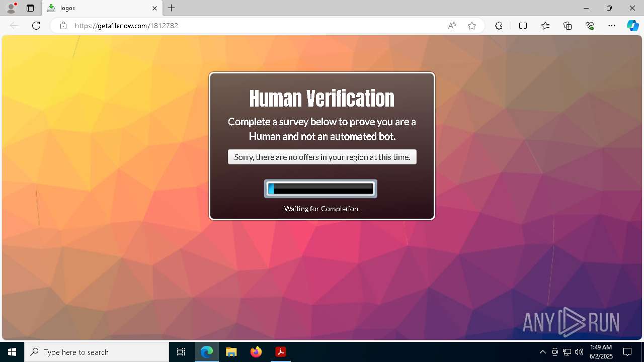644x362 pixels.
Task: Click the taskbar search box
Action: coord(97,352)
